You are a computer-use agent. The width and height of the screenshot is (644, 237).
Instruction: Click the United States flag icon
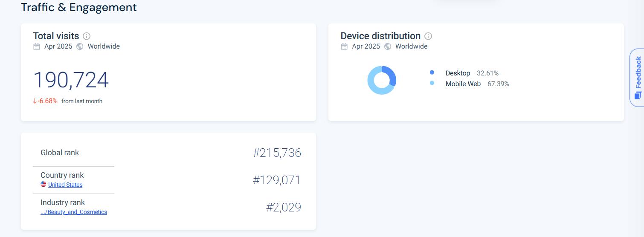[44, 184]
